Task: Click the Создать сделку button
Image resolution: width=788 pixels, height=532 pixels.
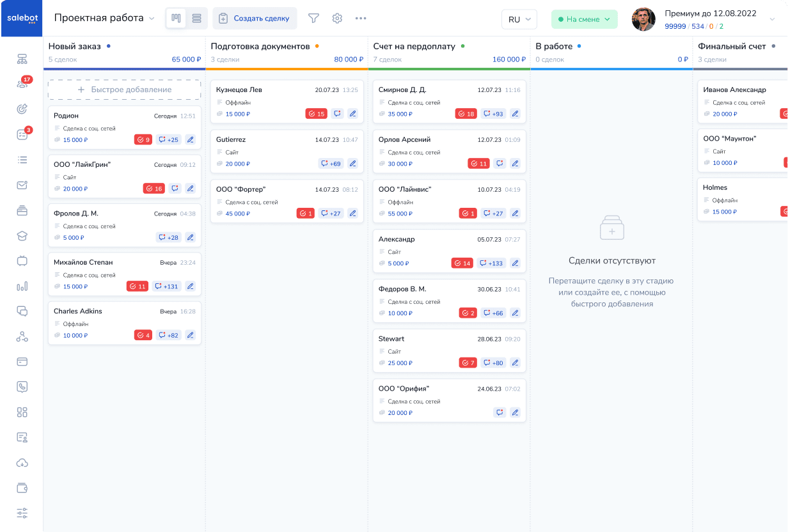Action: click(255, 19)
